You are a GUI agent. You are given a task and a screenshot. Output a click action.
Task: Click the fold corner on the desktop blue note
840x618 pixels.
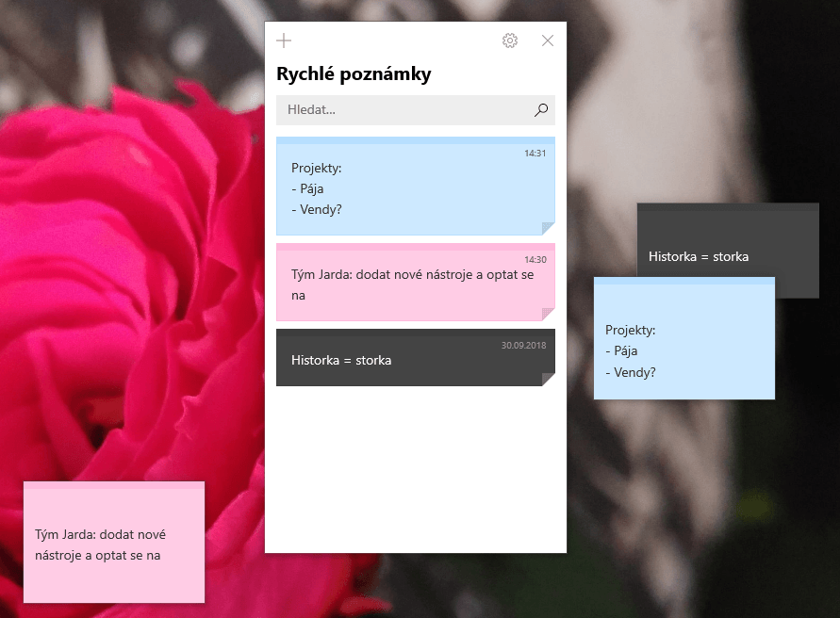point(769,395)
